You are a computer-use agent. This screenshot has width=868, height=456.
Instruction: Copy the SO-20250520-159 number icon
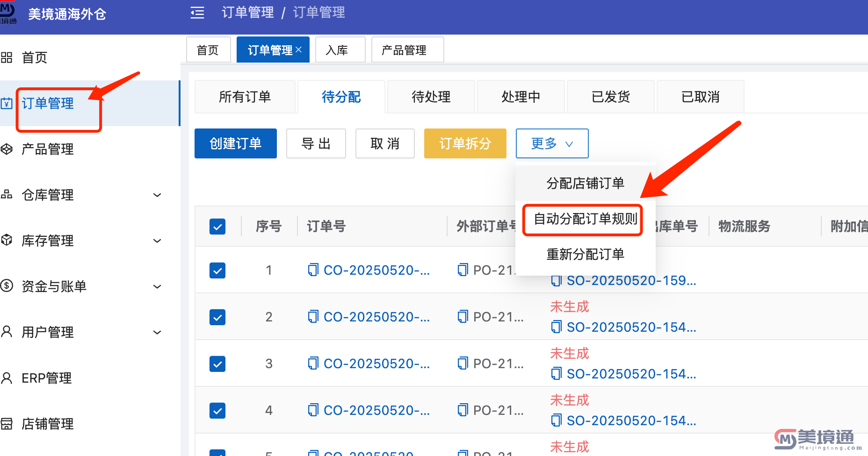coord(557,280)
